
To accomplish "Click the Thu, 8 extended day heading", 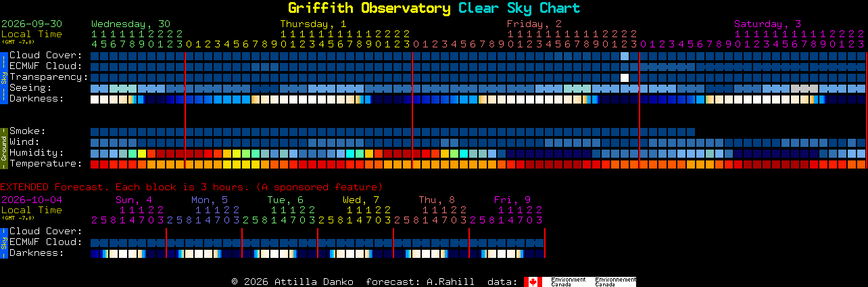I will click(x=437, y=200).
